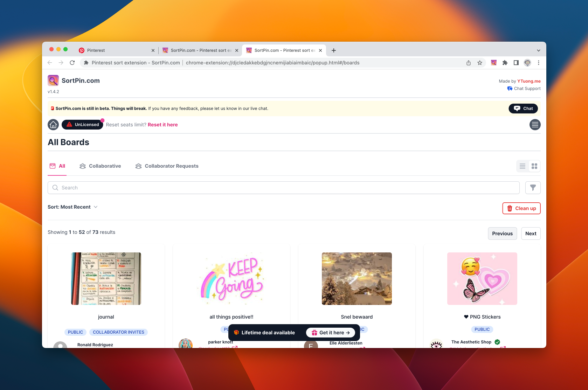
Task: Focus the boards Search field
Action: click(x=284, y=188)
